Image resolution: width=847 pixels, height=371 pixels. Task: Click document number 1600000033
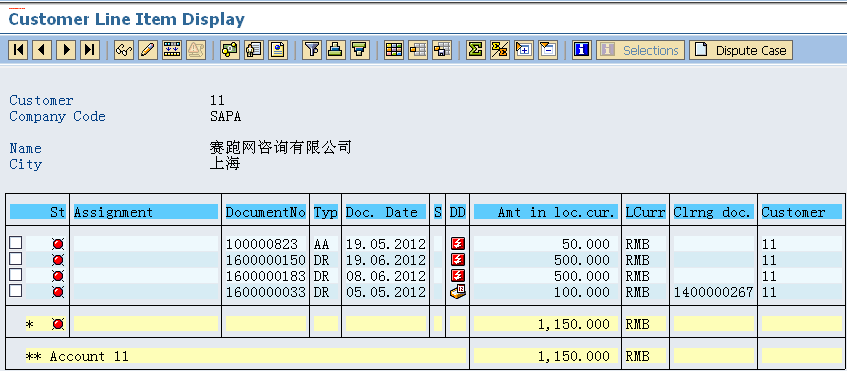(266, 292)
